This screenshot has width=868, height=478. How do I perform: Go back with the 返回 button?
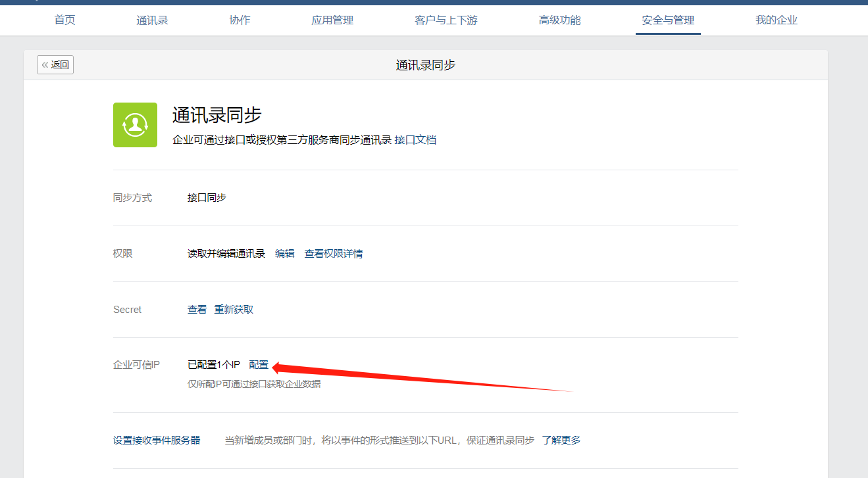pos(55,64)
